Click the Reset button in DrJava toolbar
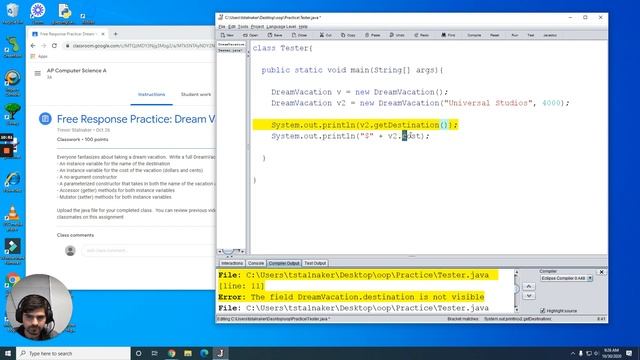 click(495, 35)
